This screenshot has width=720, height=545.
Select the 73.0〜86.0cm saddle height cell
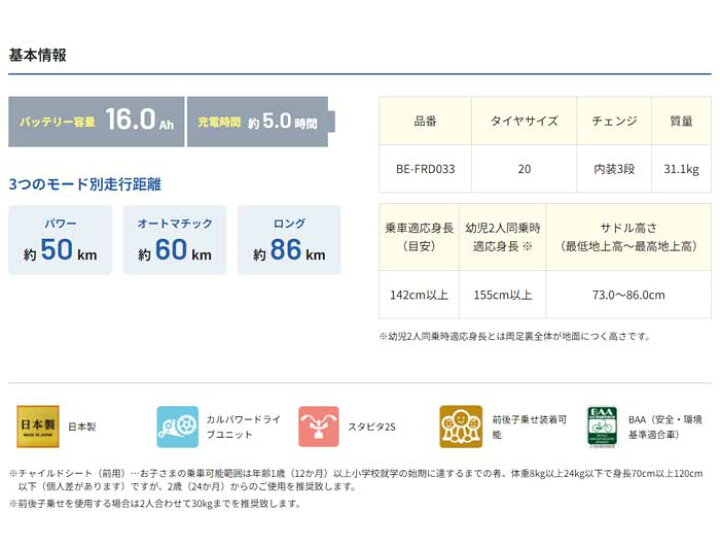coord(628,294)
